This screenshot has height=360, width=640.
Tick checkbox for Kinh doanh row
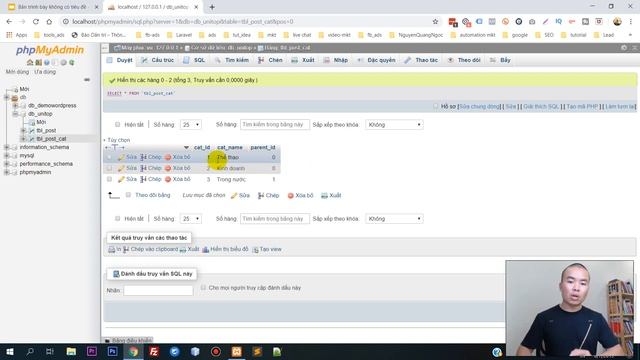pos(109,168)
